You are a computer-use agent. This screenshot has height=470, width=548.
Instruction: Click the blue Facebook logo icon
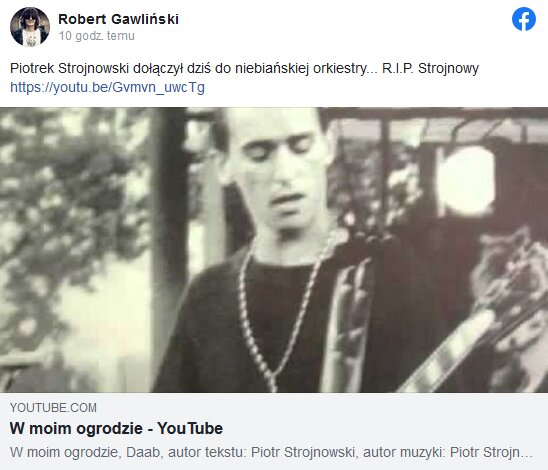click(x=524, y=19)
